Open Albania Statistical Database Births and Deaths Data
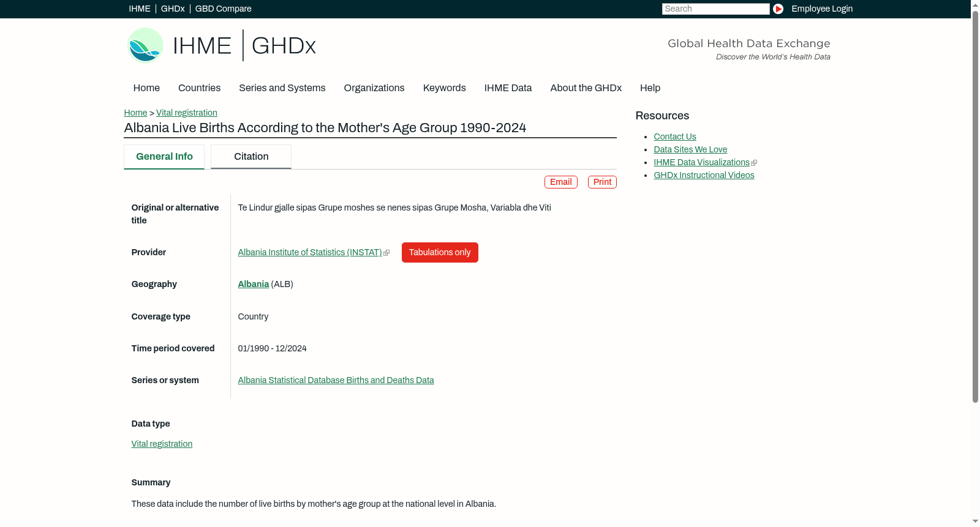Screen dimensions: 980x527 (336, 381)
